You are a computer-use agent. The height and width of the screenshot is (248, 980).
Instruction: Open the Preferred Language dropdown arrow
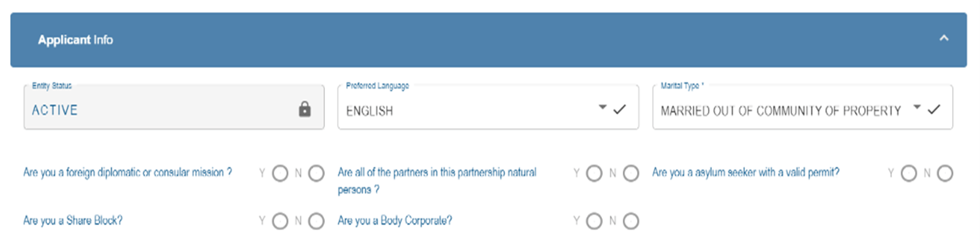click(x=602, y=107)
